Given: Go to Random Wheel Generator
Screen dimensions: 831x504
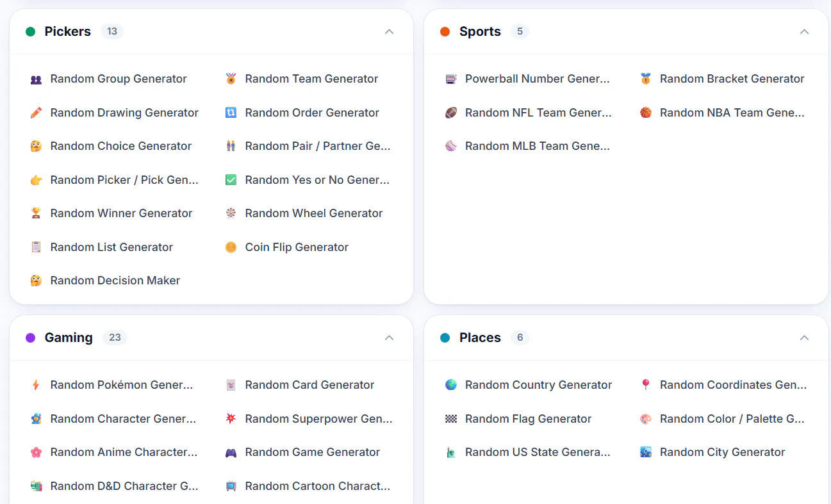Looking at the screenshot, I should click(x=314, y=213).
